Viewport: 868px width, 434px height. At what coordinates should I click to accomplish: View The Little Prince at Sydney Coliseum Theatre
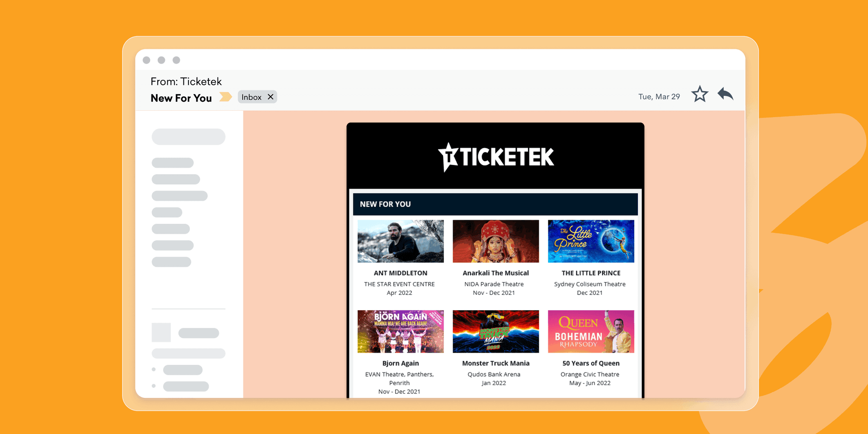coord(591,241)
